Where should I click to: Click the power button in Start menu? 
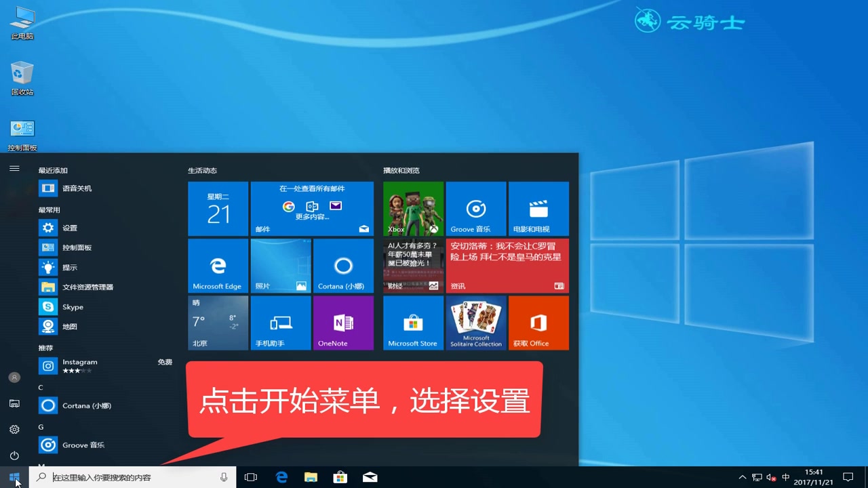click(14, 455)
